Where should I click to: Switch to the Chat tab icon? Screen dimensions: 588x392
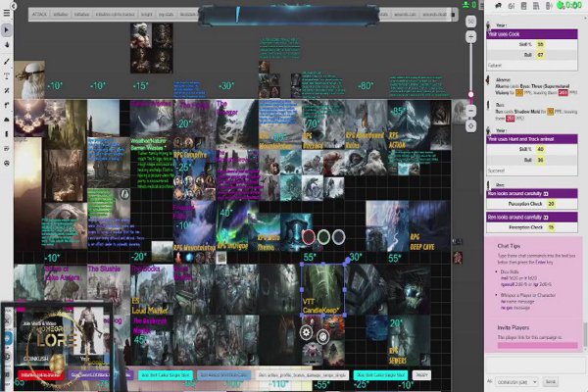[499, 6]
